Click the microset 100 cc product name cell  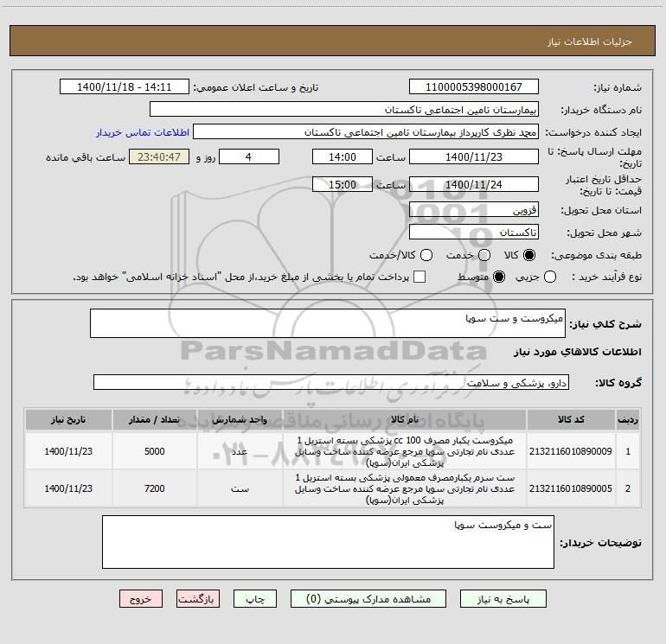[x=405, y=451]
